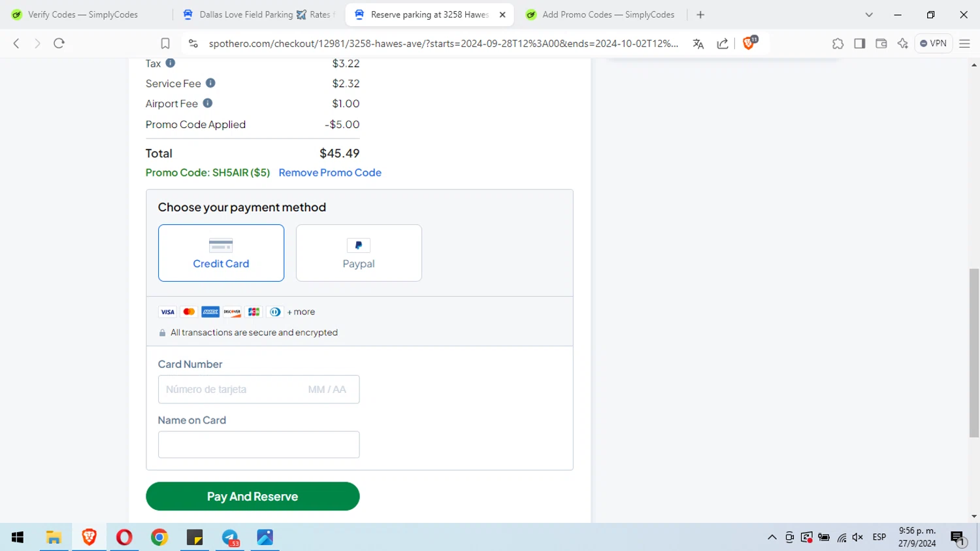980x551 pixels.
Task: Switch to Verify Codes — SimplyCodes tab
Action: point(83,14)
